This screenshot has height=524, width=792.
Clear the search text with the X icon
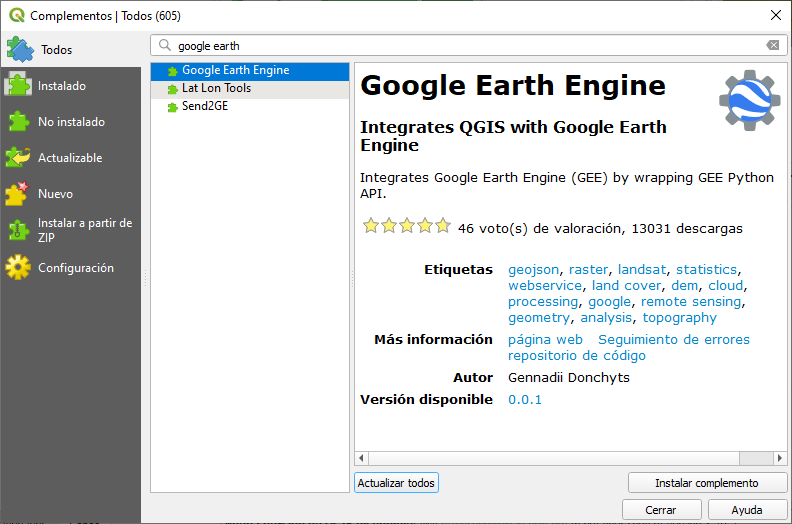[773, 45]
